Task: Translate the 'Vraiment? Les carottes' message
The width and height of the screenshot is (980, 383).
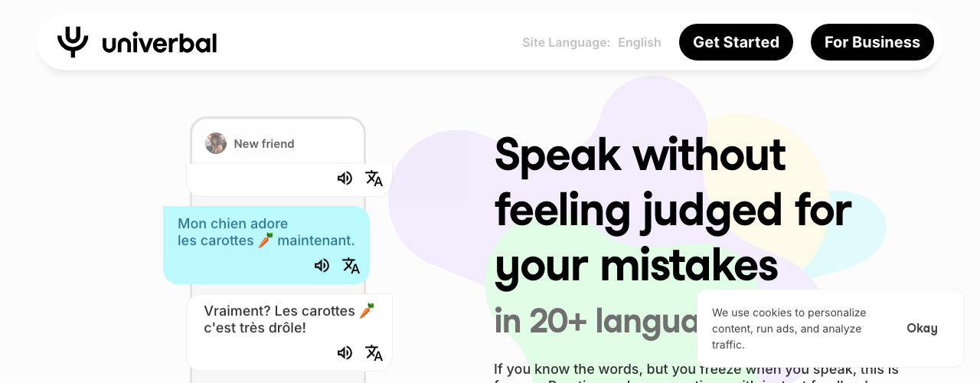Action: pyautogui.click(x=374, y=353)
